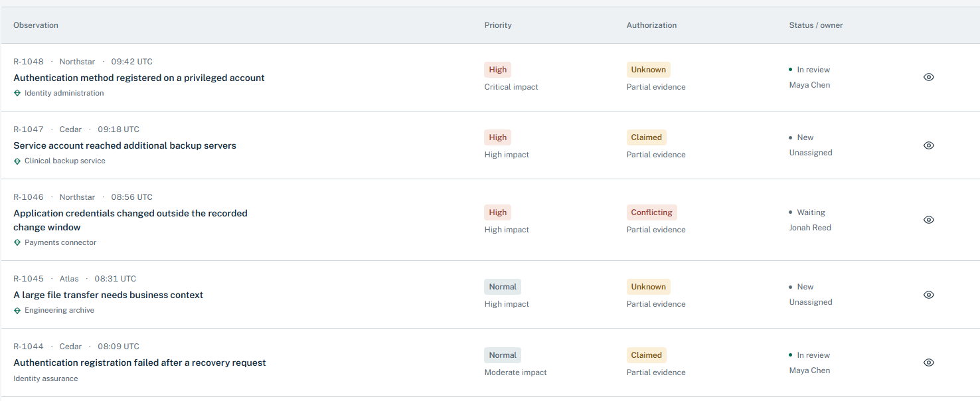
Task: Click the eye icon for R-1048
Action: pyautogui.click(x=929, y=77)
